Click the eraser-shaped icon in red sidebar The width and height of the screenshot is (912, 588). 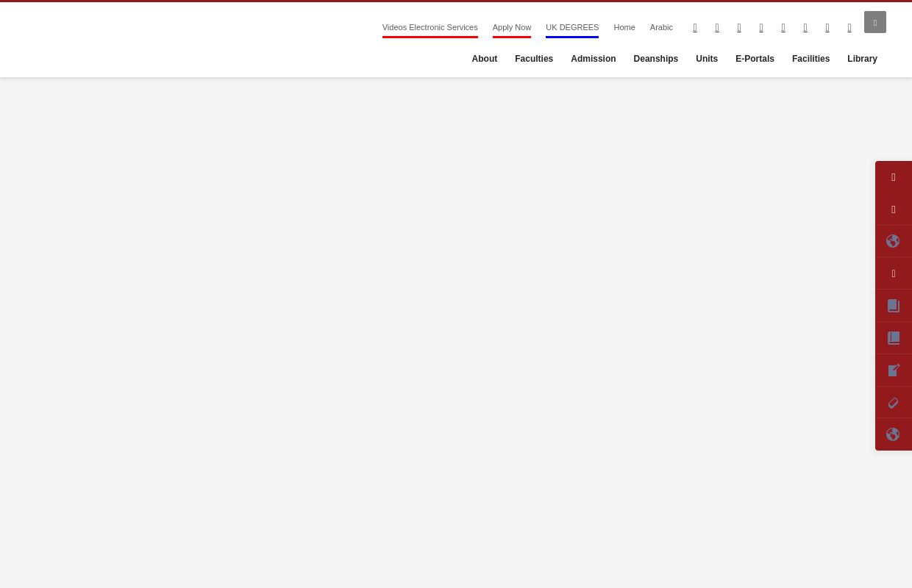click(894, 403)
